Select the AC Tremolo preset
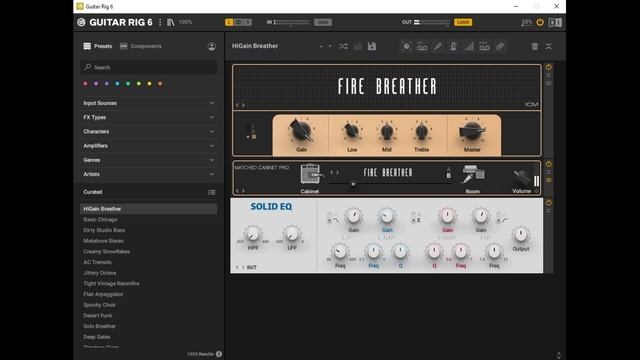The image size is (640, 360). point(97,262)
